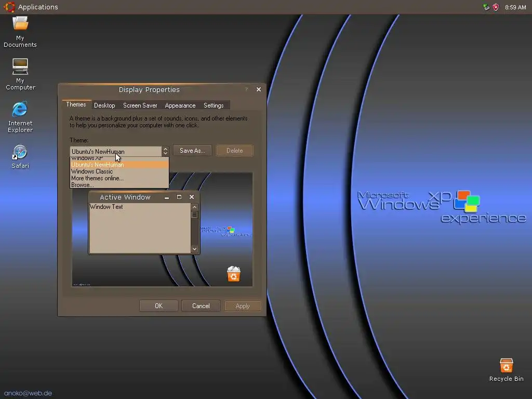Click preview scrollbar down arrow
Screen dimensions: 532x399
[x=194, y=249]
